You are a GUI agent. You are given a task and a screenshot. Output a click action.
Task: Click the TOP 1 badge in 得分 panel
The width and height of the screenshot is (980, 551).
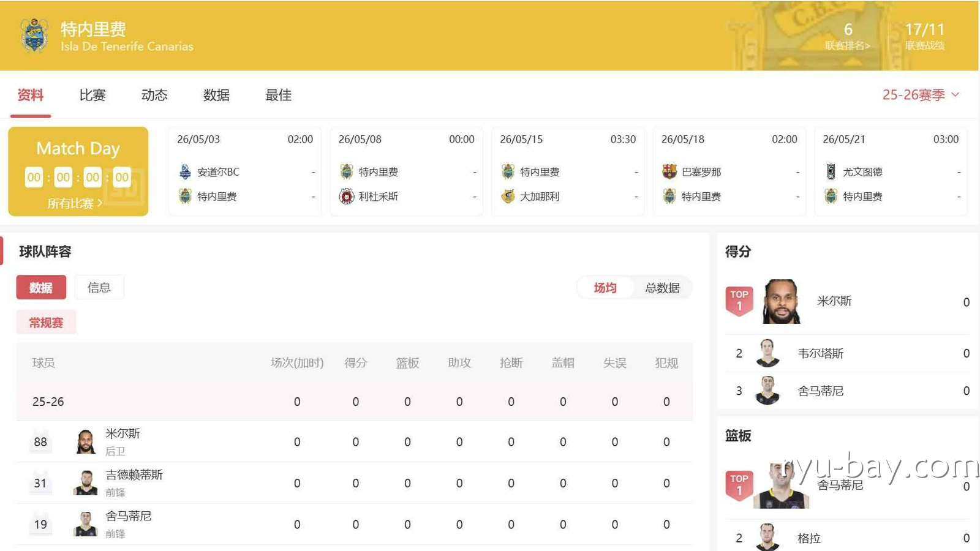click(739, 301)
